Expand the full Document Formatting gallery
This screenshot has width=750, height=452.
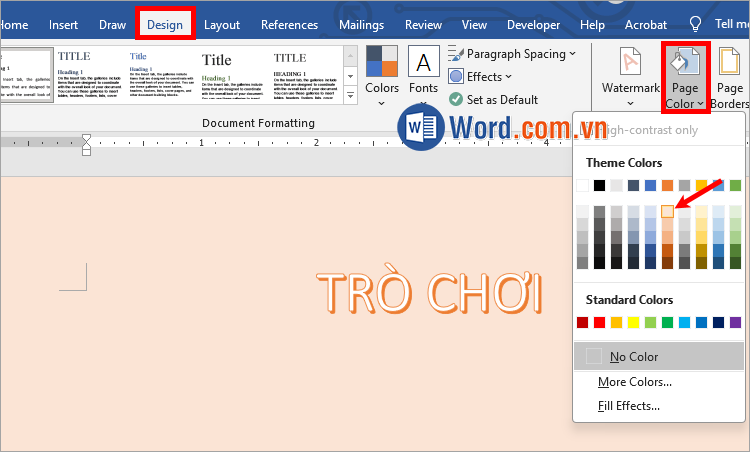pyautogui.click(x=351, y=95)
